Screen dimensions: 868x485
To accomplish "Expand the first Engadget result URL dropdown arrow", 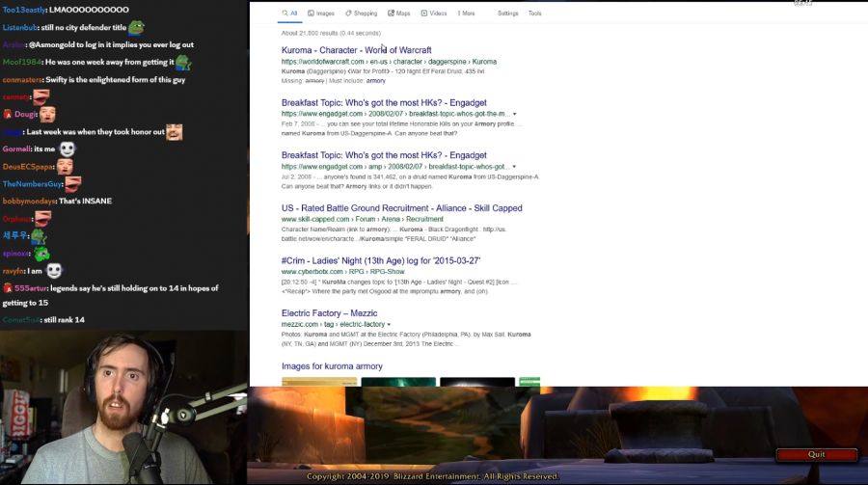I will (514, 114).
